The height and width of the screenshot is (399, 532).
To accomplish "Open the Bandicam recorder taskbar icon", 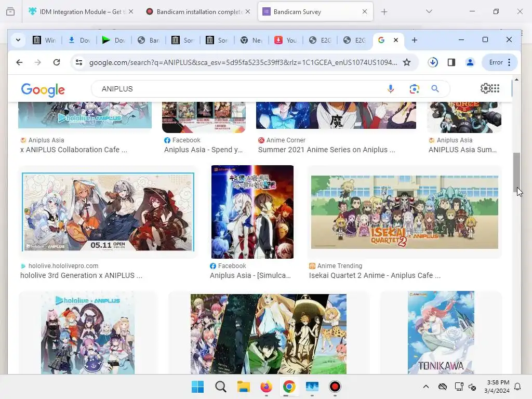I will (x=335, y=387).
